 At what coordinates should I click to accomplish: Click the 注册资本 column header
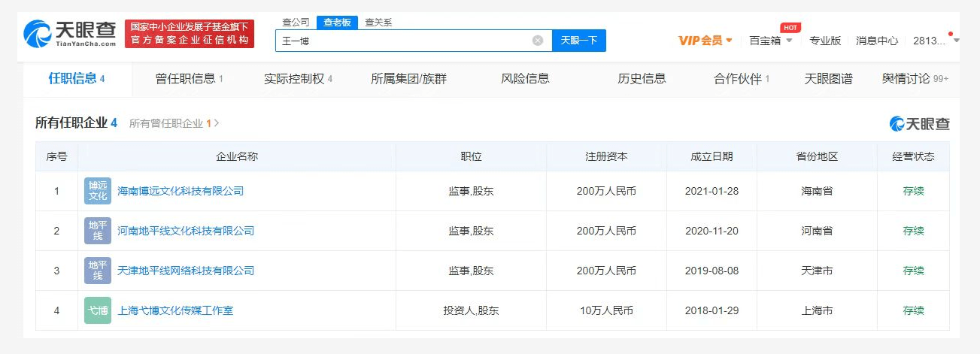pos(606,156)
